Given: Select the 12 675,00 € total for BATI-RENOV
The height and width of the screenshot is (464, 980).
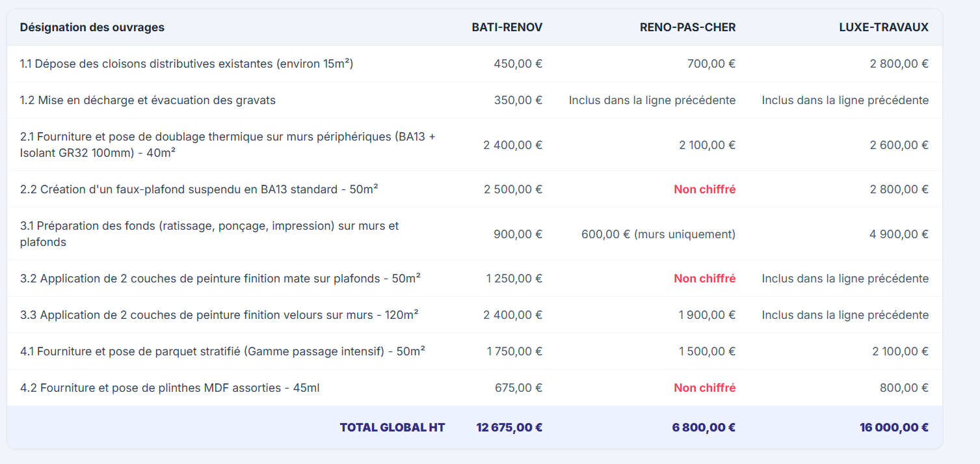Looking at the screenshot, I should point(509,427).
